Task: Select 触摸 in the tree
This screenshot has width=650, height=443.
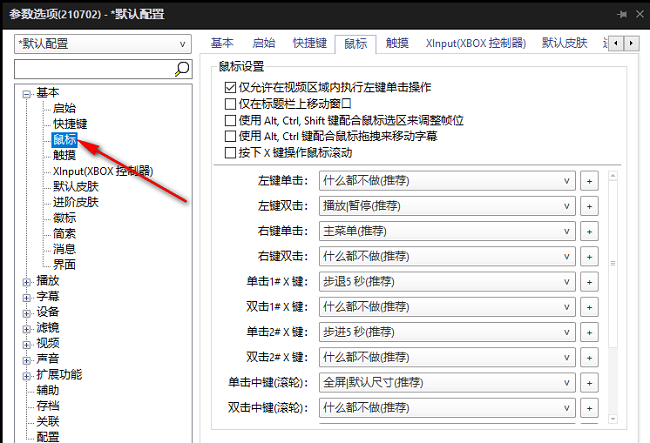Action: pyautogui.click(x=64, y=155)
